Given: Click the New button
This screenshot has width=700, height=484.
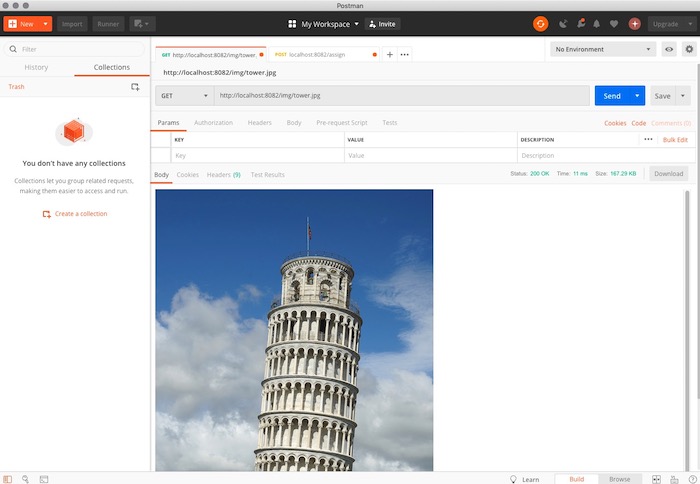Looking at the screenshot, I should pyautogui.click(x=22, y=24).
